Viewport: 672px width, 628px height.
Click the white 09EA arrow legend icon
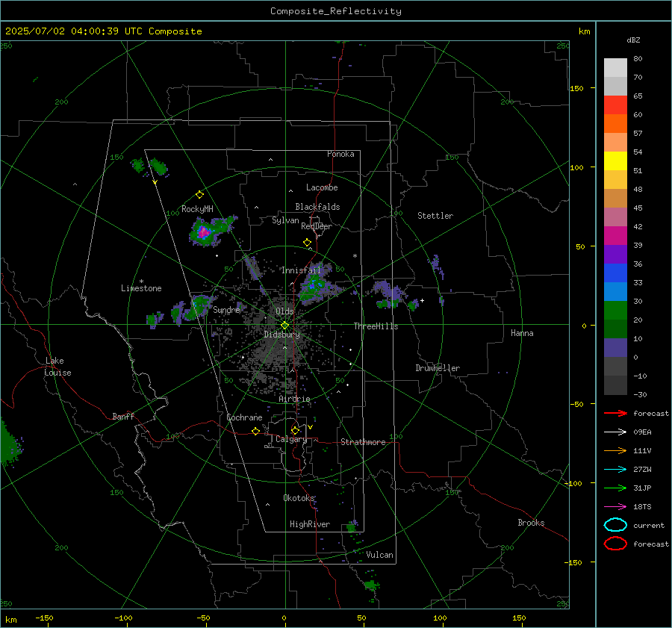click(615, 432)
